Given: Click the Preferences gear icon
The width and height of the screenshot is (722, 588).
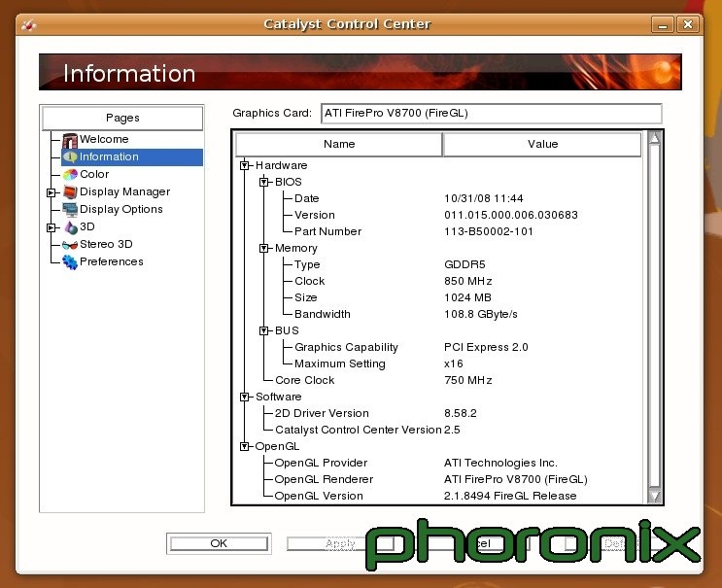Looking at the screenshot, I should (70, 262).
